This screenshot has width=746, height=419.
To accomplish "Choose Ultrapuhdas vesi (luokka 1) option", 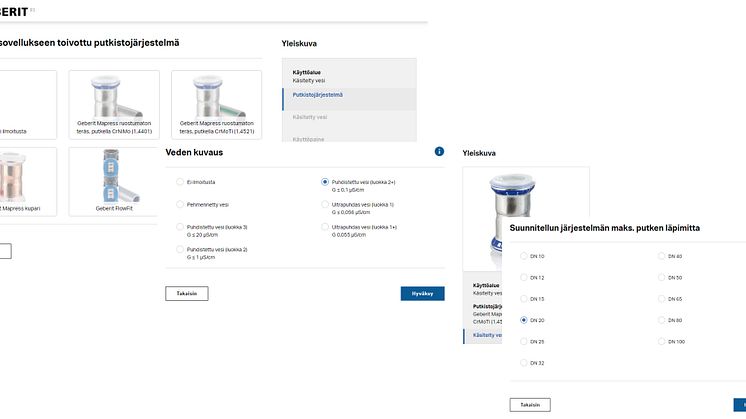I will point(325,204).
